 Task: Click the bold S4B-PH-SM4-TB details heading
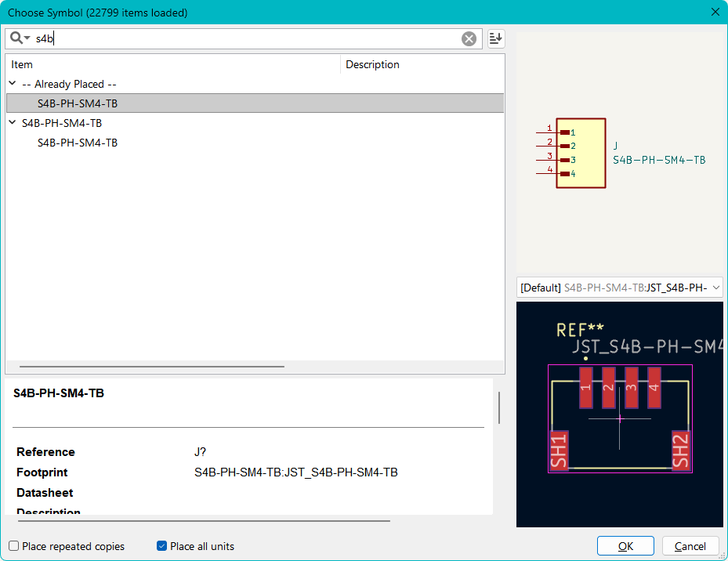tap(59, 393)
